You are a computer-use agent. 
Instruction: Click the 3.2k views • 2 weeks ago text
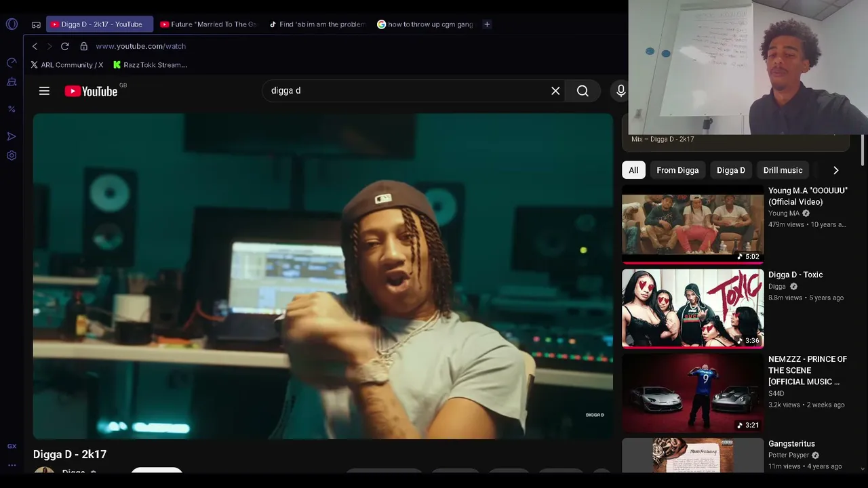pos(806,405)
